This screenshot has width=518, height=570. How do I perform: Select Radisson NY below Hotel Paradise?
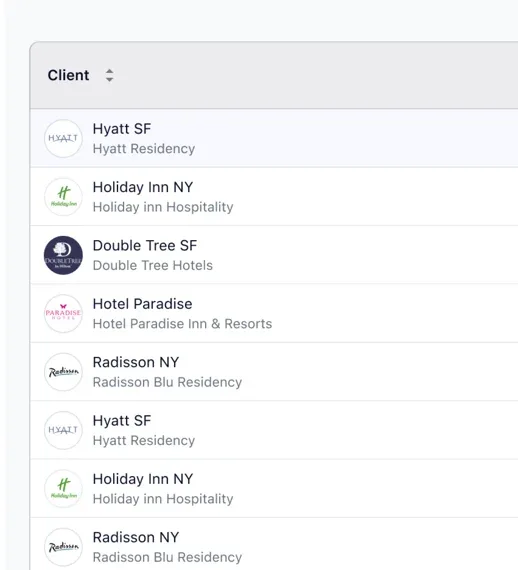(136, 362)
